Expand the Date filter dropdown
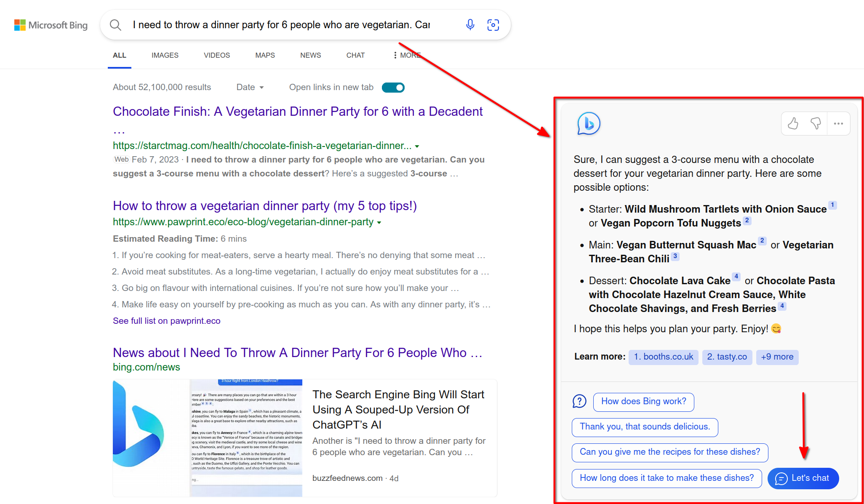Viewport: 864px width, 504px height. 250,87
